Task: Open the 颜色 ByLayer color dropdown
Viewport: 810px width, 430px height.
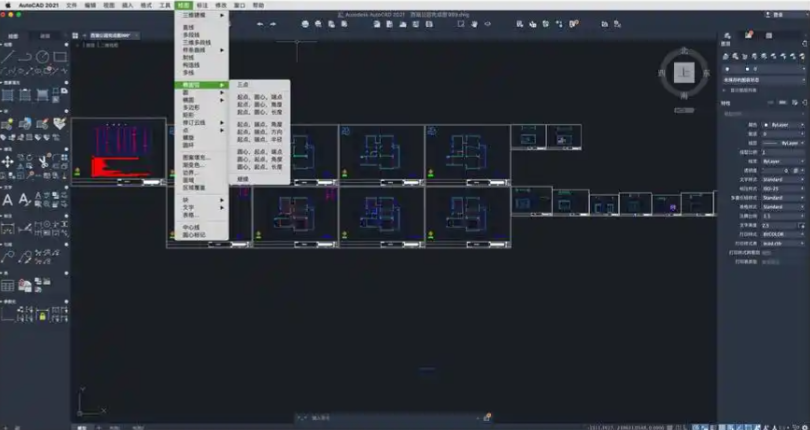Action: pyautogui.click(x=784, y=125)
